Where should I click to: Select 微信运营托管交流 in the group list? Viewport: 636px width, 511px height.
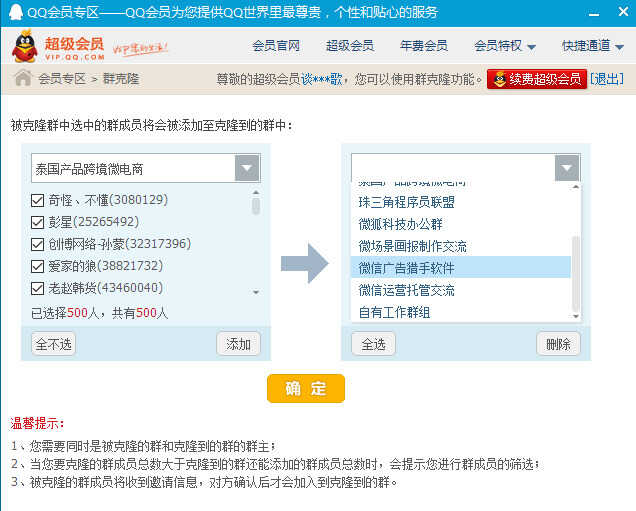[406, 290]
